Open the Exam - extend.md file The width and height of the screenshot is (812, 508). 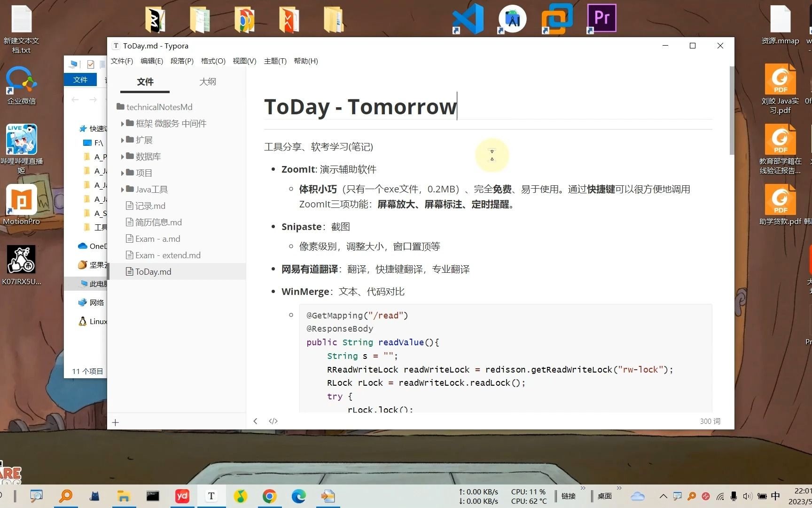163,255
